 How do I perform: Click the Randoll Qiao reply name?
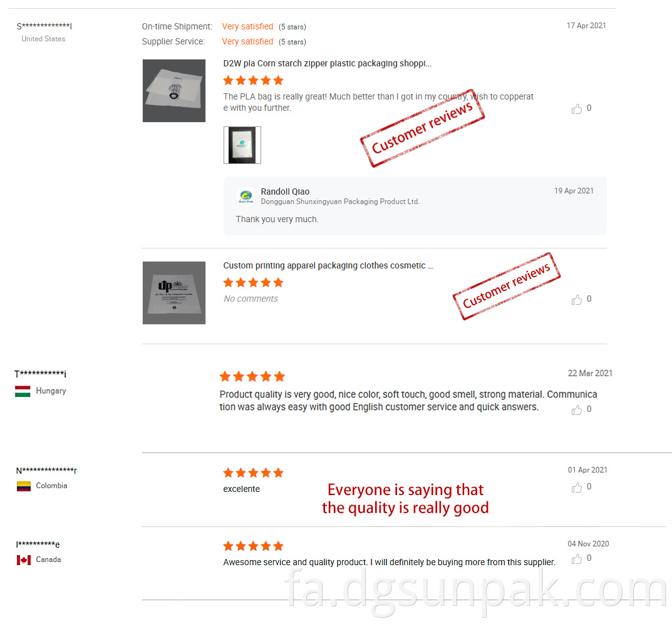coord(285,192)
